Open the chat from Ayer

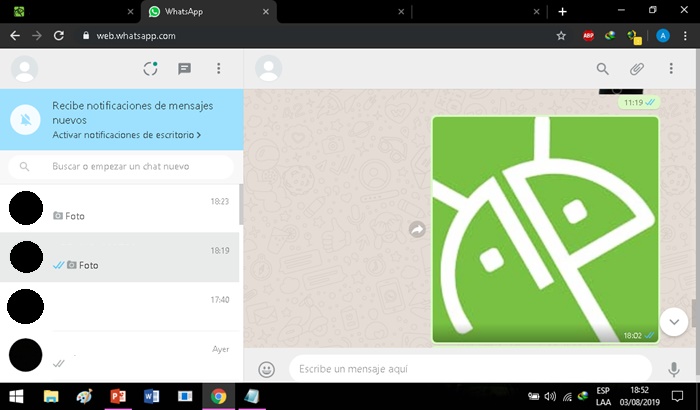point(120,356)
